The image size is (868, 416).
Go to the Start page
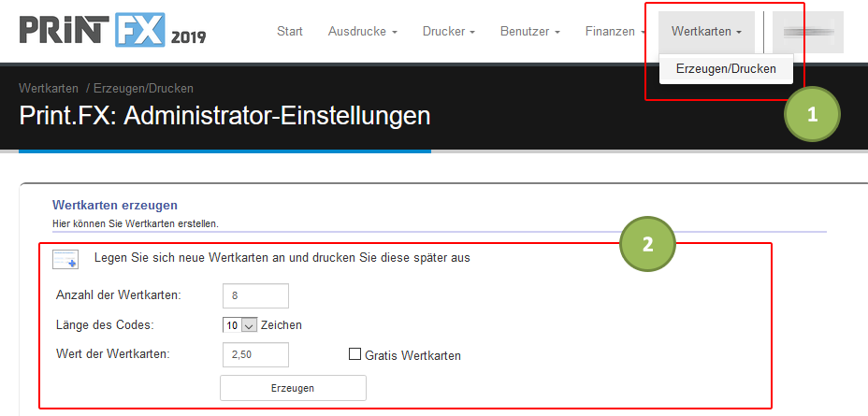290,32
